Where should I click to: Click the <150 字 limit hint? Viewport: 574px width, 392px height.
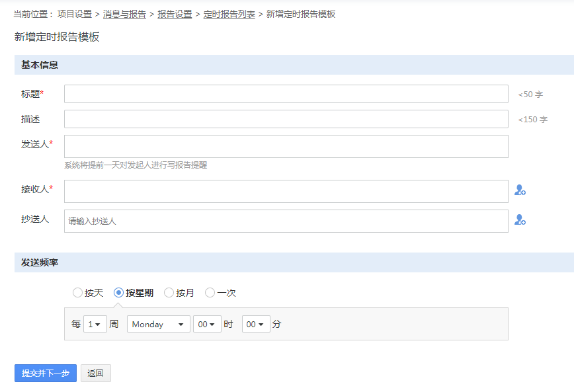532,120
